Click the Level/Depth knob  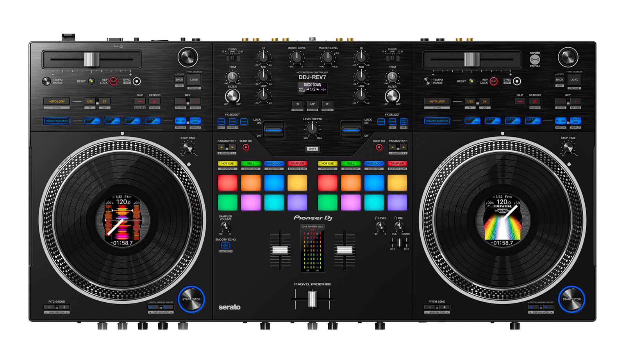312,128
